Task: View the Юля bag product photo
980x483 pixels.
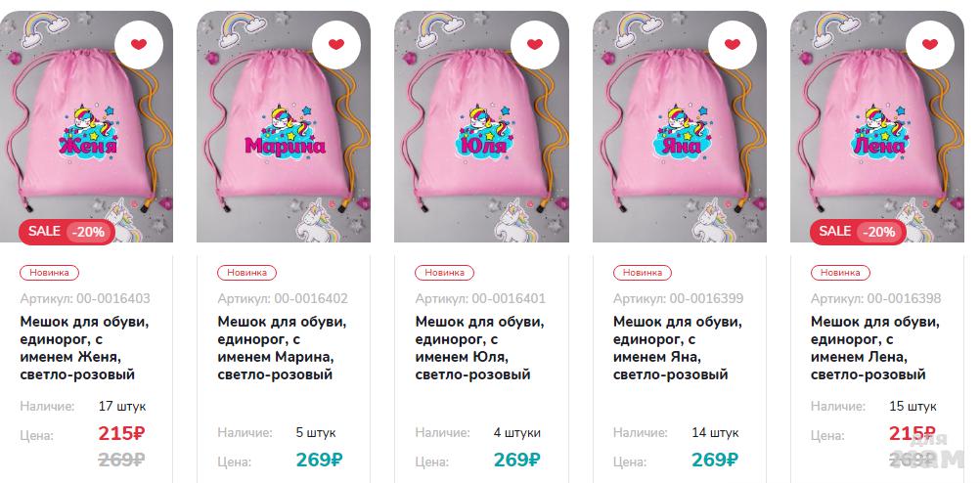Action: point(481,126)
